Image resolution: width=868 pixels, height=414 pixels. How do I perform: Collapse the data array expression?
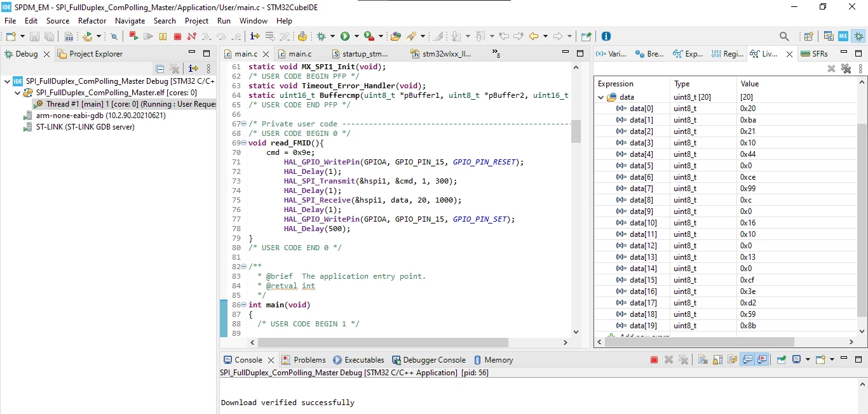click(600, 97)
